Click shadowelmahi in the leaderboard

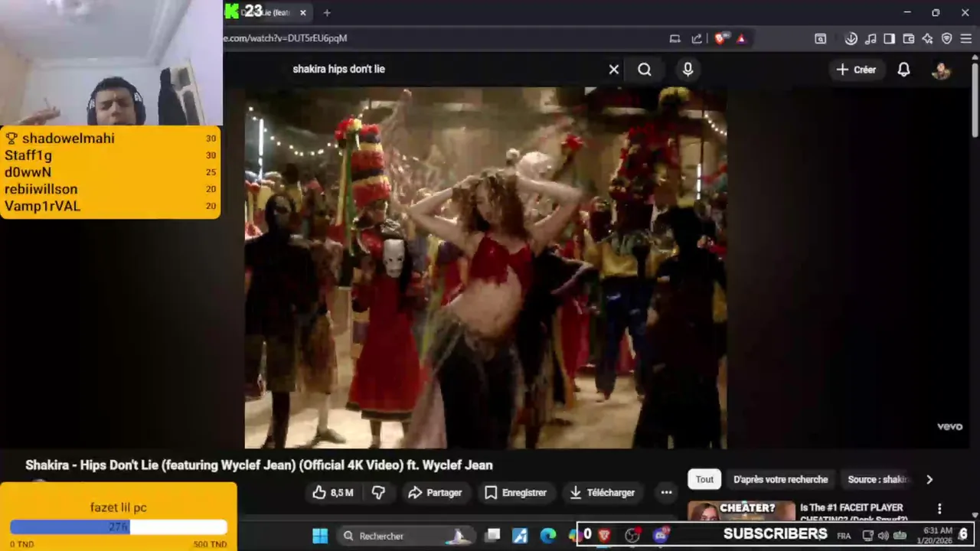(68, 139)
